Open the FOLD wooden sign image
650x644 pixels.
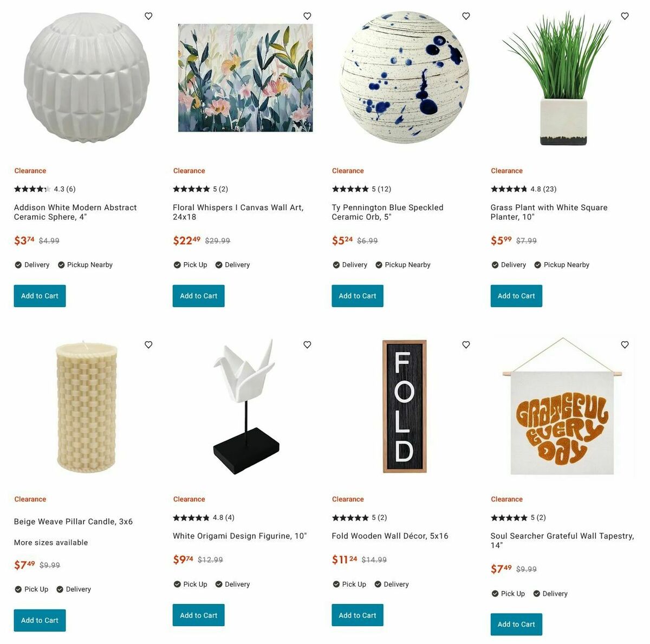tap(405, 406)
